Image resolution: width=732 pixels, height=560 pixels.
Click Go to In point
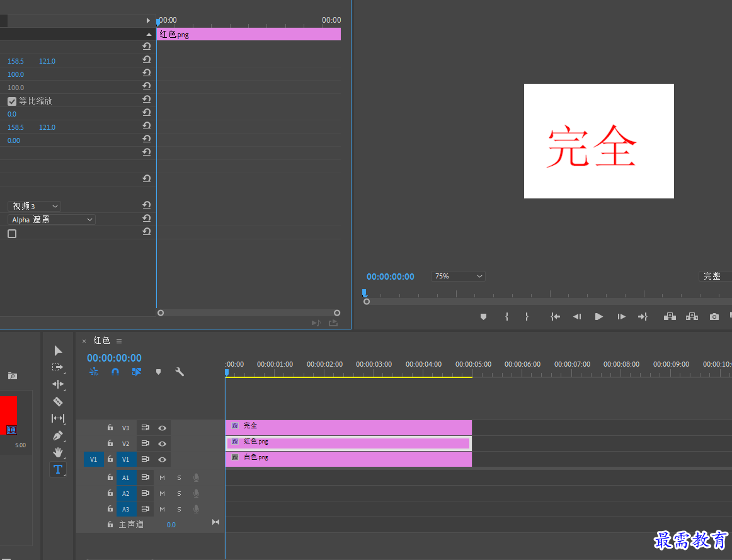[555, 317]
